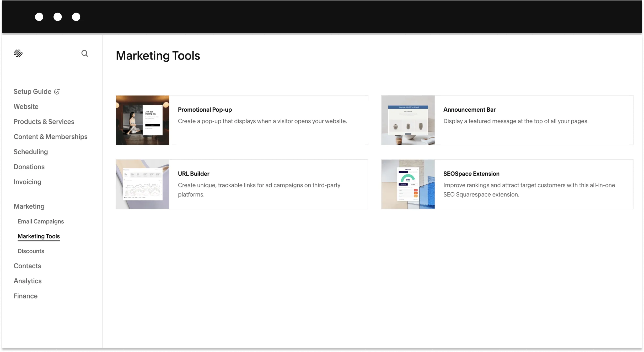644x352 pixels.
Task: Click the middle window control dot
Action: 58,17
